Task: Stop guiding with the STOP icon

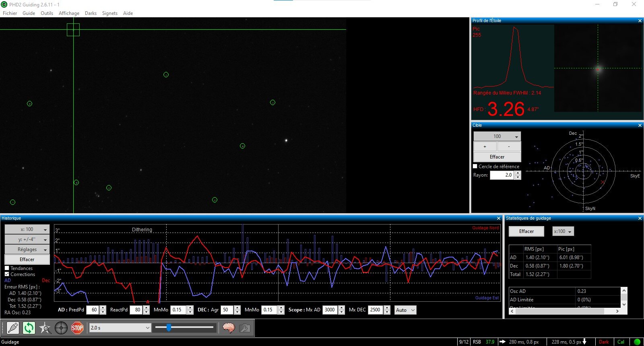Action: (x=77, y=328)
